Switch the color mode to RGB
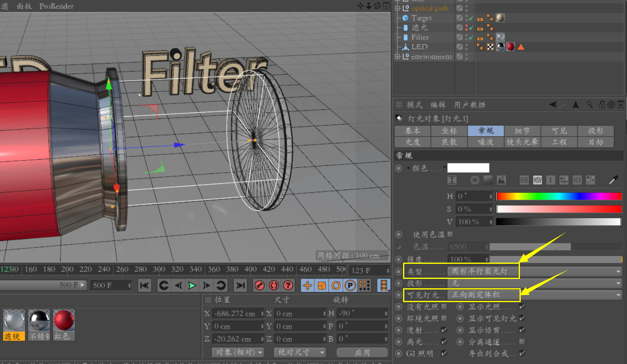Viewport: 627px width, 364px height. 524,180
